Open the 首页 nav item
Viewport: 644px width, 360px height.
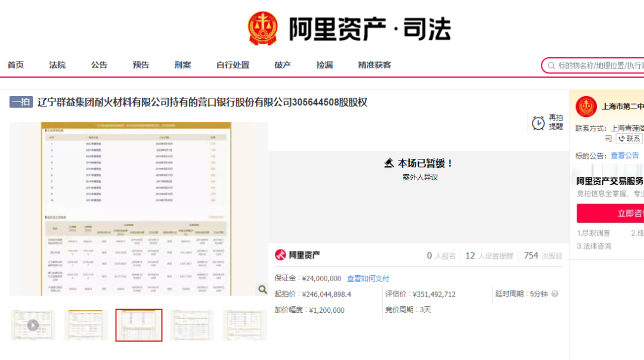[16, 65]
